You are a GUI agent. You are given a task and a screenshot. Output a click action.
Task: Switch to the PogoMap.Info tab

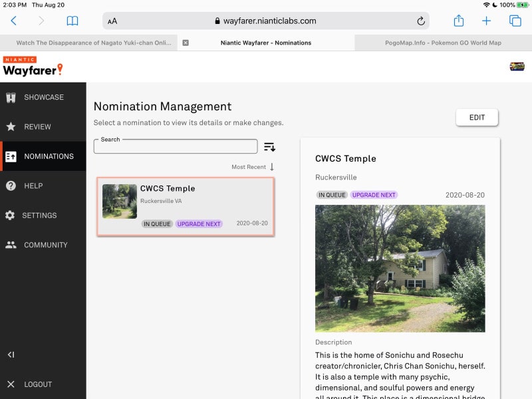point(443,43)
